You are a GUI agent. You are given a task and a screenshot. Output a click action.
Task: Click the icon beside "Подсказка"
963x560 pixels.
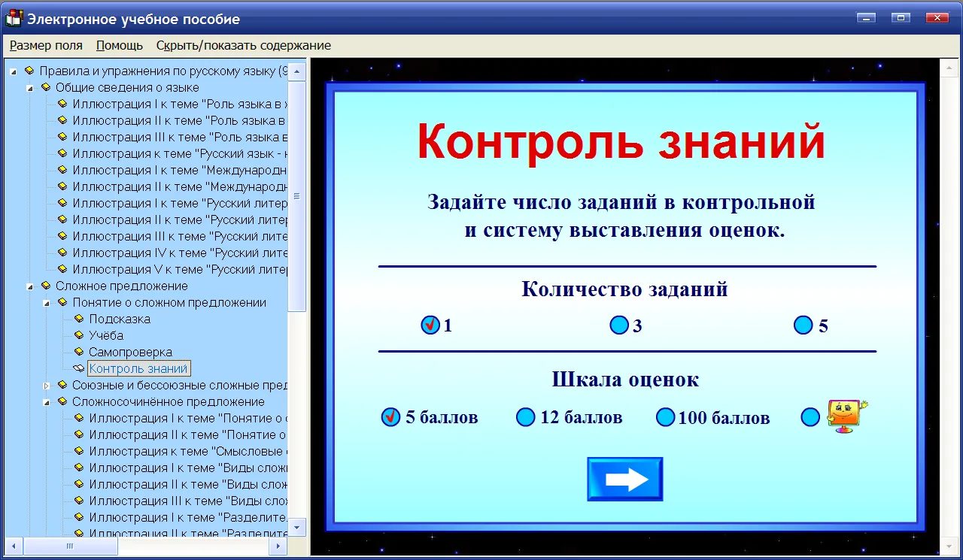tap(79, 319)
